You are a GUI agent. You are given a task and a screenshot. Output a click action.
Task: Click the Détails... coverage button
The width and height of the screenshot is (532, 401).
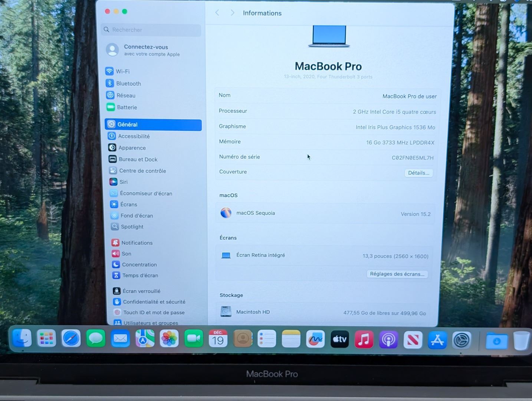(418, 173)
